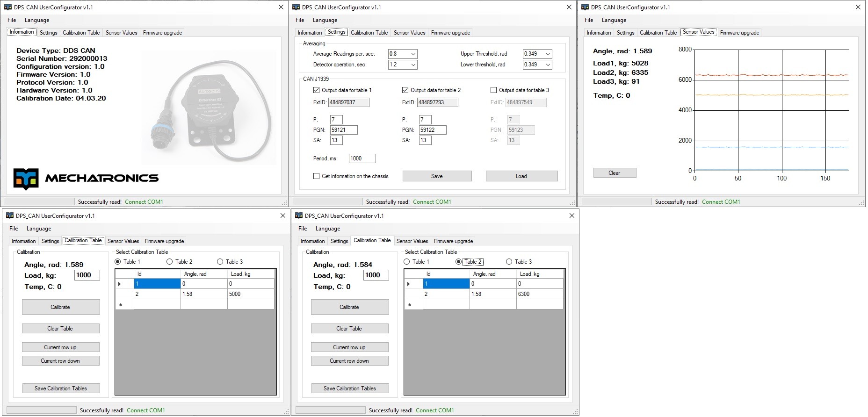Click title bar app icon of the sensor graph window
Viewport: 868px width, 417px height.
click(x=585, y=7)
